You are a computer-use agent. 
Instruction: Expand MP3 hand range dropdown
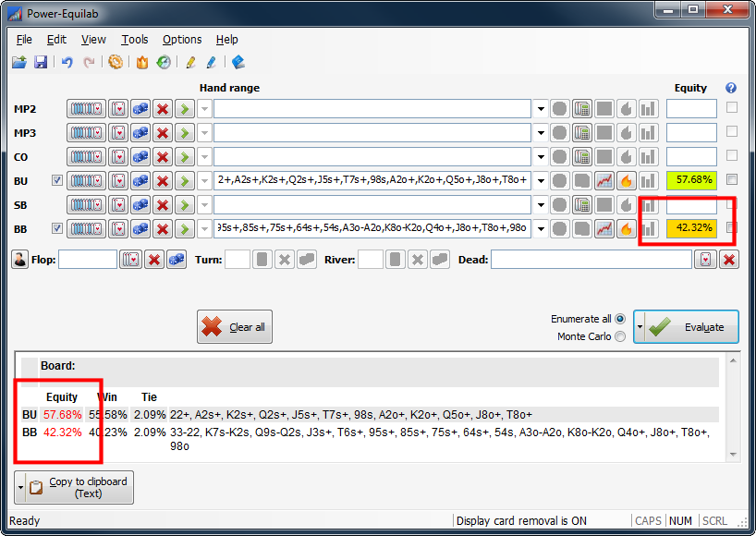[541, 133]
